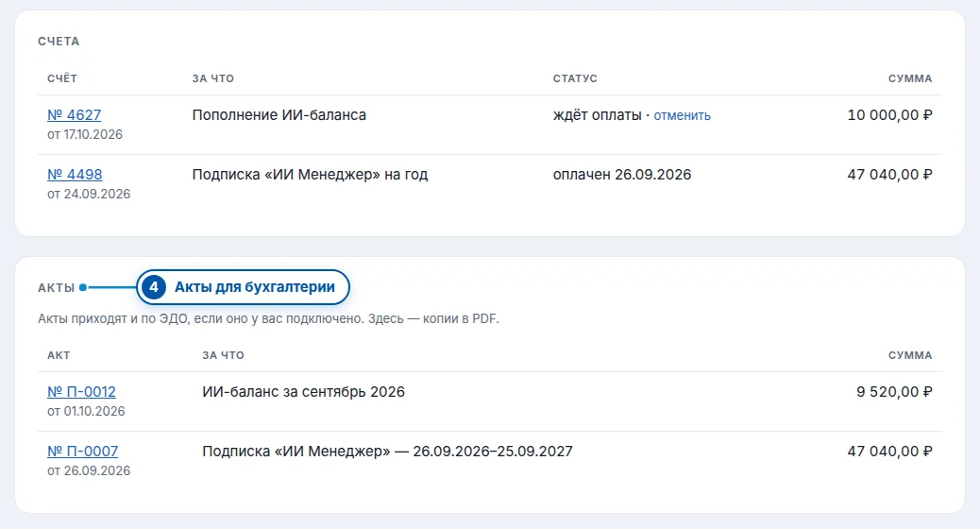Image resolution: width=980 pixels, height=529 pixels.
Task: Click the note «Акты приходят и по ЭДО…»
Action: click(x=268, y=319)
